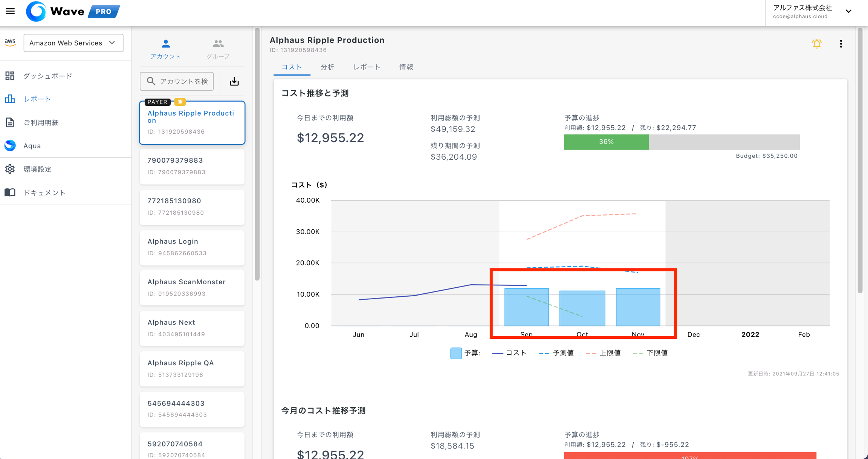
Task: Expand the Amazon Web Services dropdown
Action: coord(73,43)
